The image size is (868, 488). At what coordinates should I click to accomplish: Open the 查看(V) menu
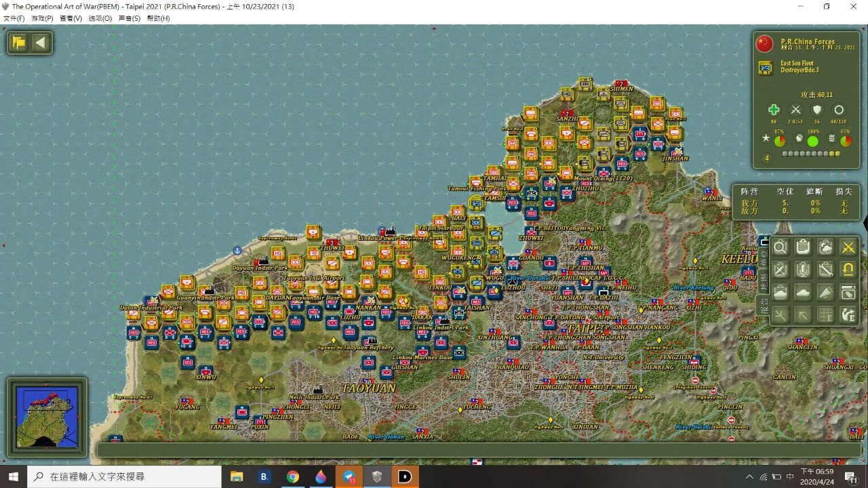[x=71, y=18]
